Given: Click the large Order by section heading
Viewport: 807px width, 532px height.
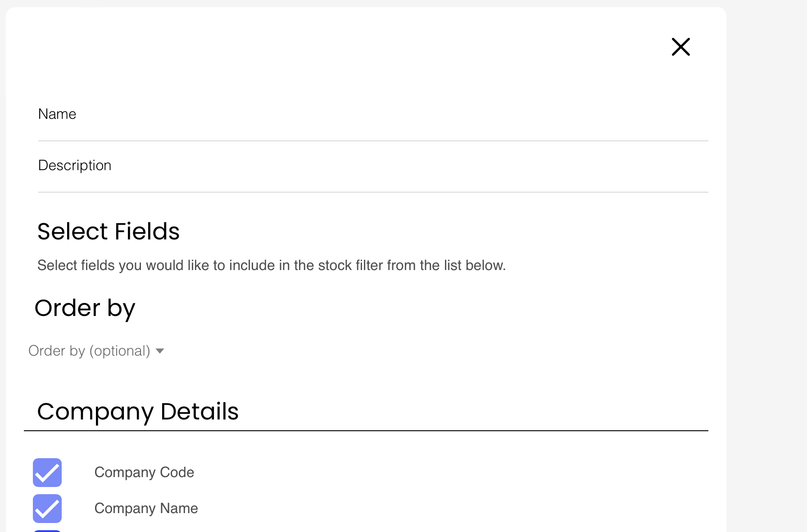Looking at the screenshot, I should point(85,308).
